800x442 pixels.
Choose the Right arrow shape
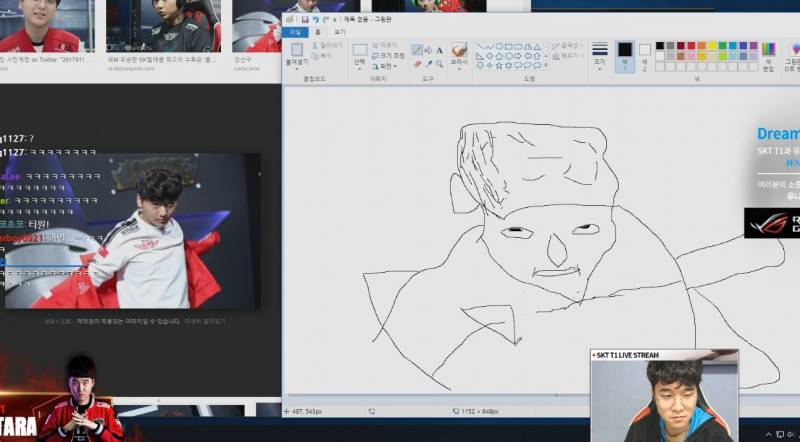point(518,56)
